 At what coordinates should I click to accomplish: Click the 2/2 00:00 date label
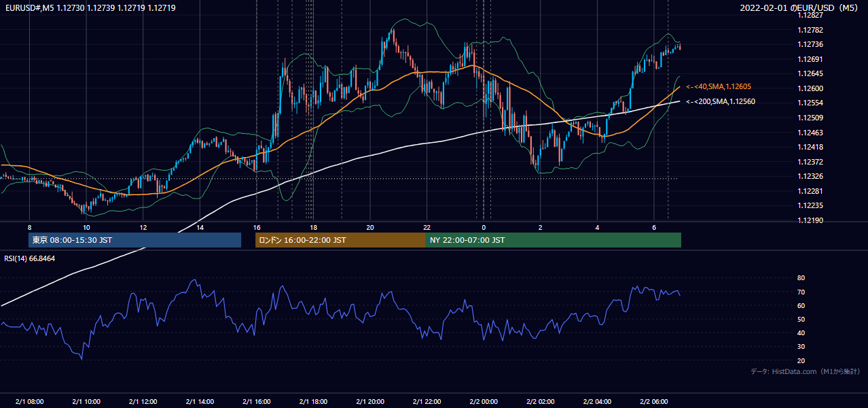484,401
